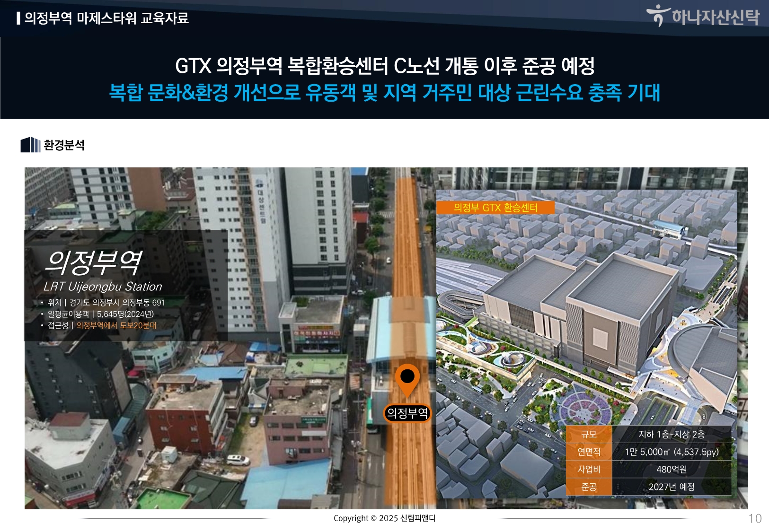Click the orange map pin marker
Screen dimensions: 769x532
tap(407, 381)
